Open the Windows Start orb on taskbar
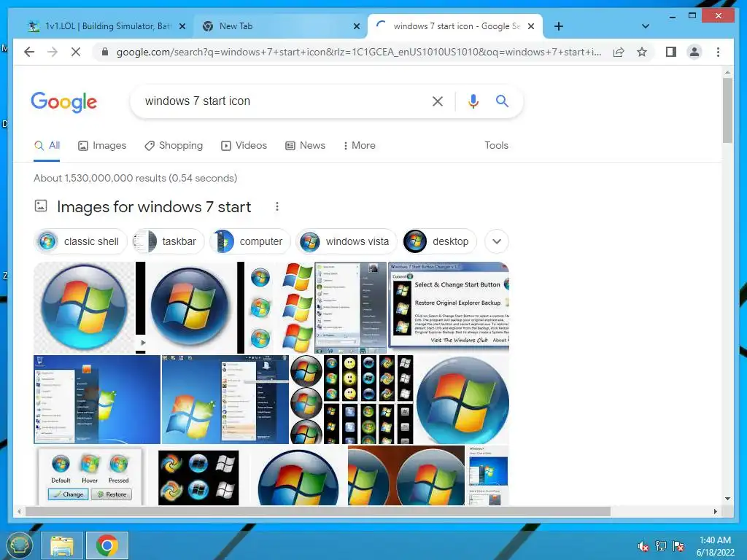The width and height of the screenshot is (747, 560). (x=18, y=545)
